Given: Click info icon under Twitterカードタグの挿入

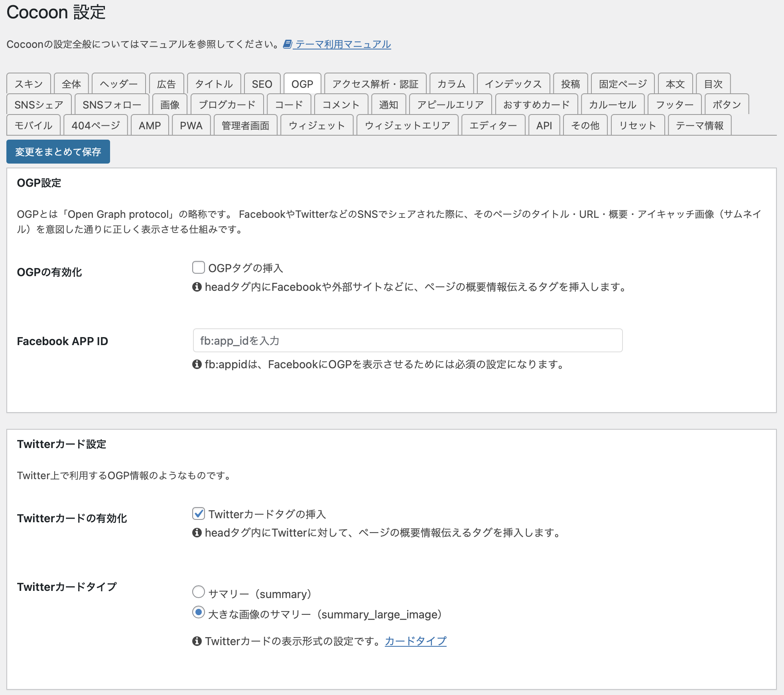Looking at the screenshot, I should [197, 533].
